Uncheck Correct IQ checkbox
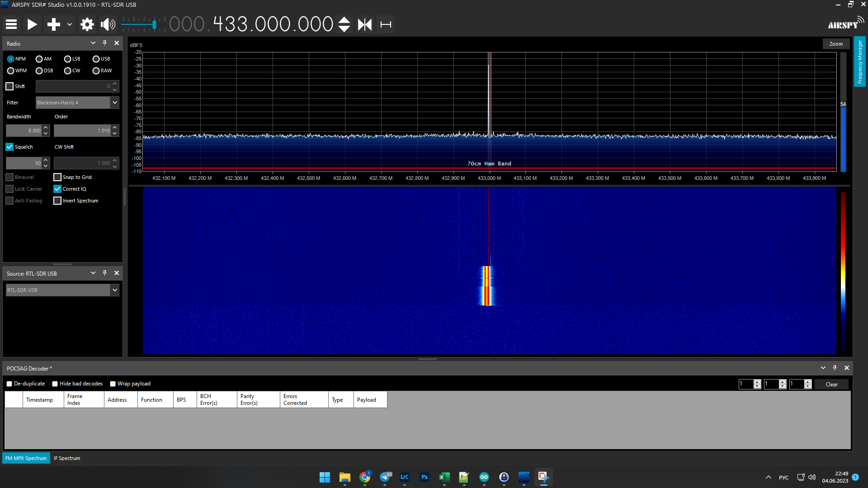The image size is (868, 488). tap(57, 189)
